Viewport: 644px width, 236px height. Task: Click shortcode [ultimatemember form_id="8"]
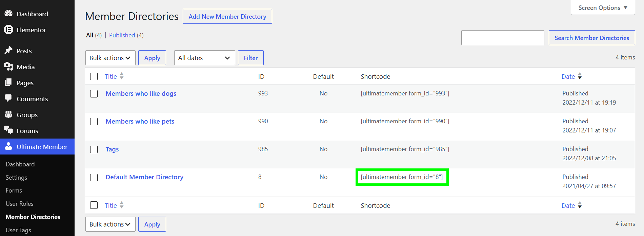[402, 177]
